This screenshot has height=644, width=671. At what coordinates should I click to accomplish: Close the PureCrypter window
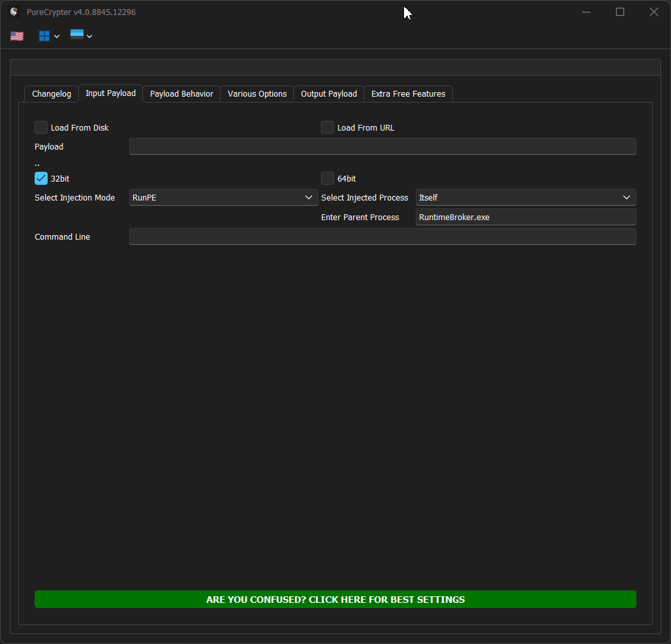654,12
